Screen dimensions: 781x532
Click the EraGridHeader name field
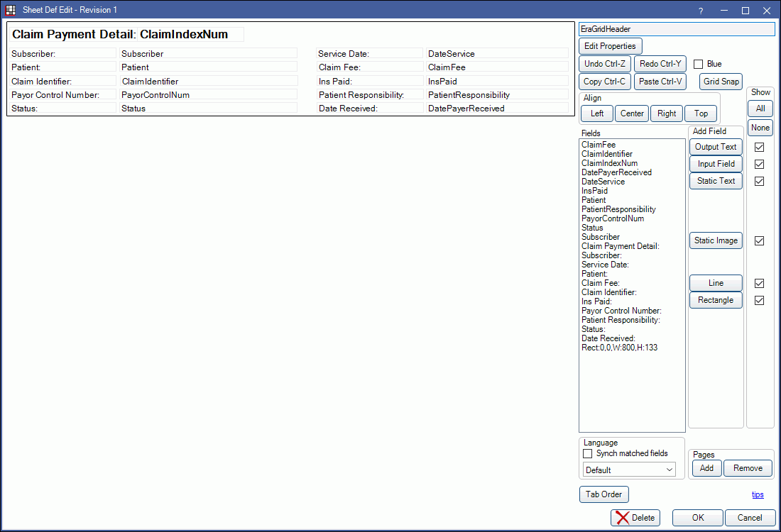click(x=676, y=29)
